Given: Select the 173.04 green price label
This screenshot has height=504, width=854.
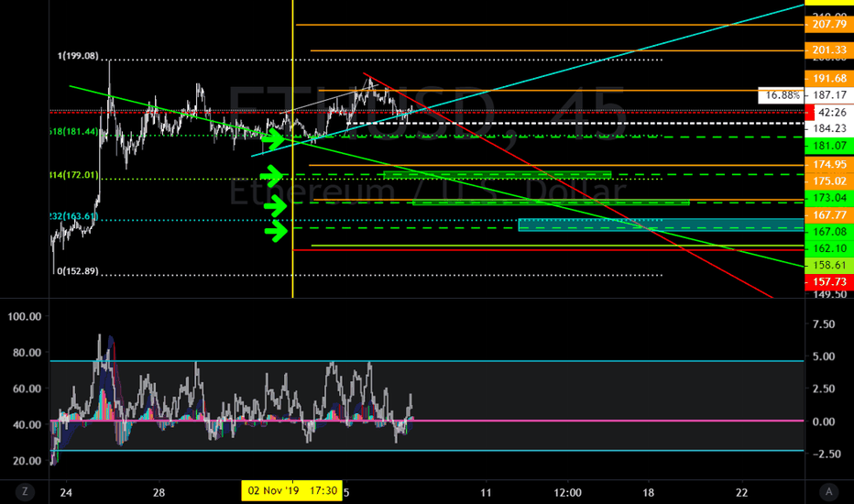Looking at the screenshot, I should click(x=829, y=198).
